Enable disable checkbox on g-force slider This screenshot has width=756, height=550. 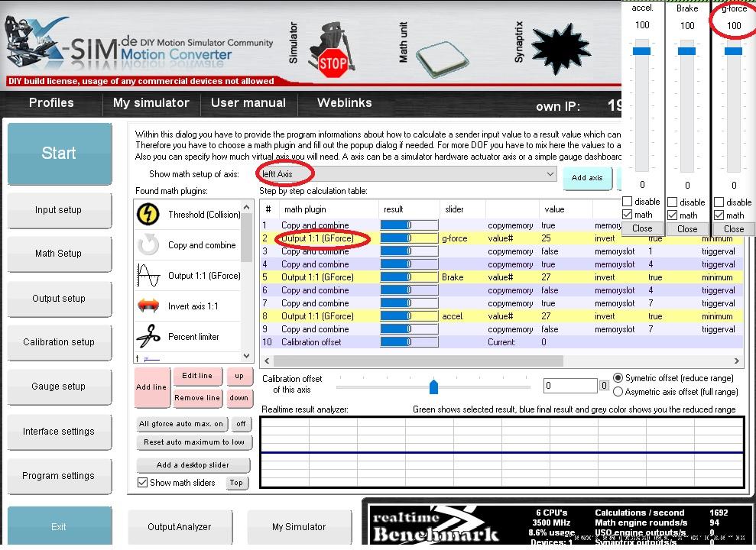pyautogui.click(x=719, y=202)
